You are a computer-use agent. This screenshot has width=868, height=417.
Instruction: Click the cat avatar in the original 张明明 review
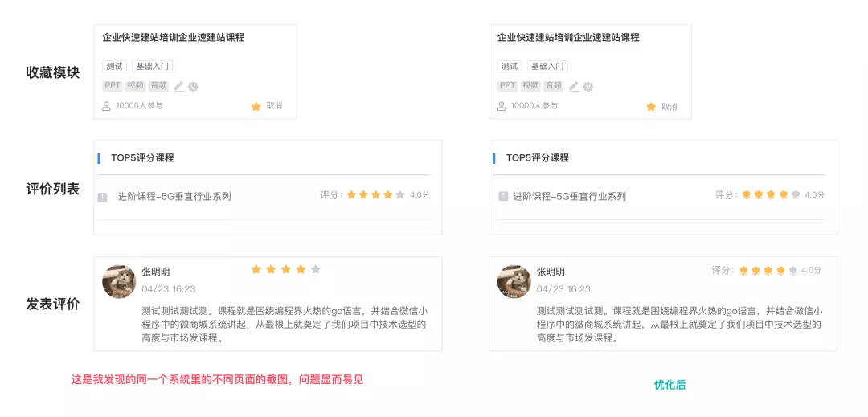coord(119,281)
